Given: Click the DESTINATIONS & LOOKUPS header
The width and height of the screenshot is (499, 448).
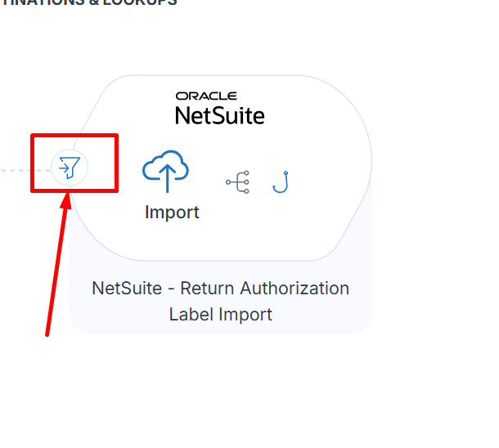Looking at the screenshot, I should (x=89, y=2).
